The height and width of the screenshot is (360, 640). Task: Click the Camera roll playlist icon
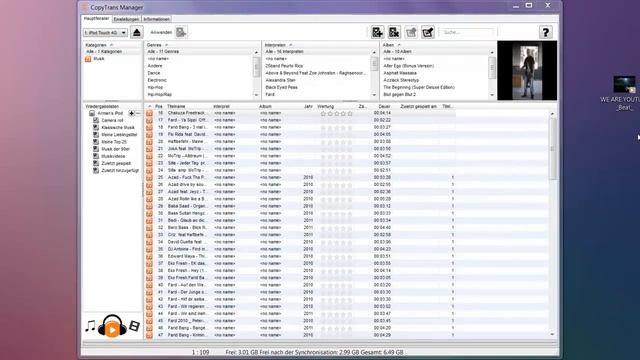96,120
